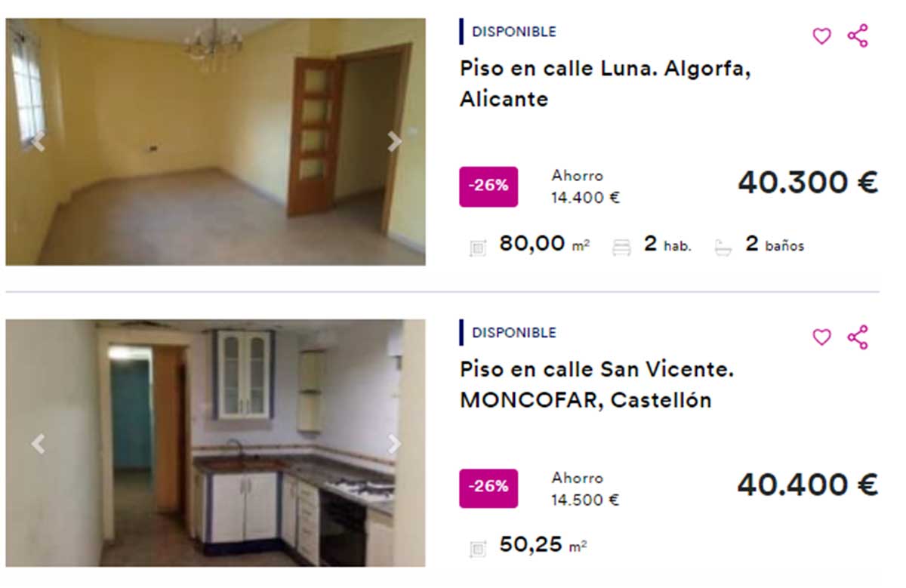The image size is (906, 588).
Task: Open 'Piso en calle Luna. Algorfa' listing title
Action: pyautogui.click(x=606, y=84)
